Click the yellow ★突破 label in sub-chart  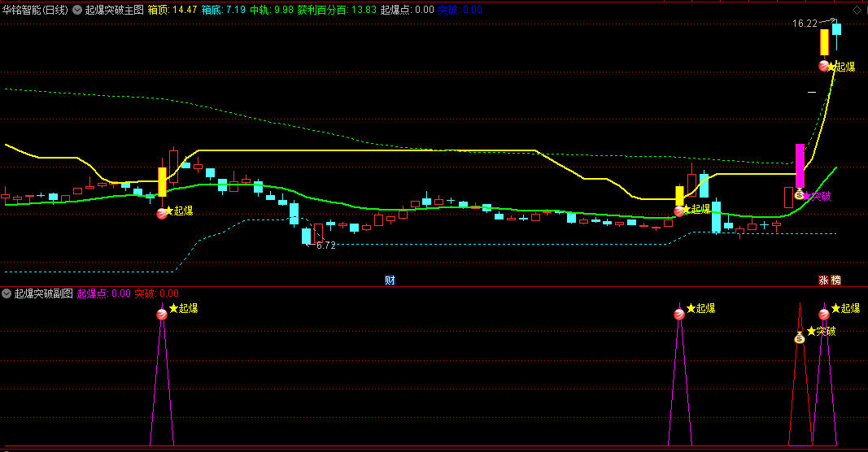pyautogui.click(x=822, y=331)
